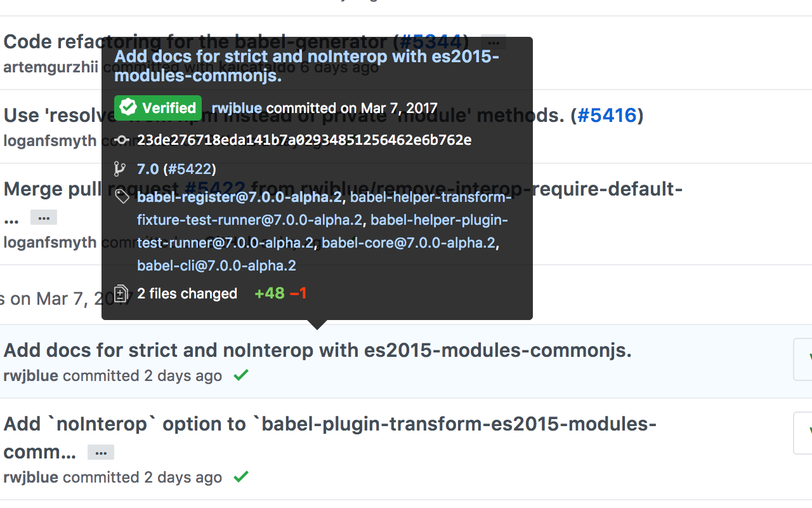This screenshot has height=508, width=812.
Task: Click the commit SHA 23de276718eda141b7a02934851256462e6b762e
Action: 304,140
